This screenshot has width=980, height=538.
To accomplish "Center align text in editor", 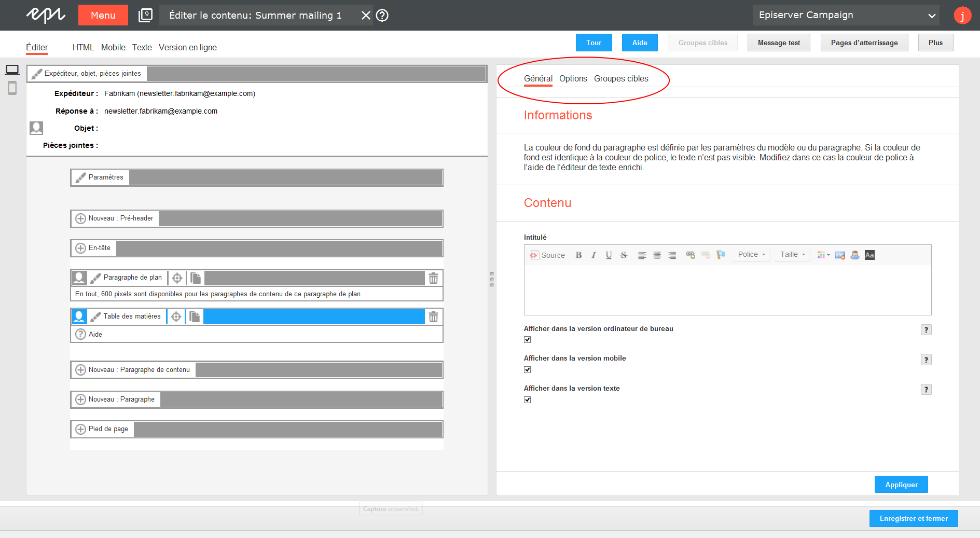I will click(657, 255).
